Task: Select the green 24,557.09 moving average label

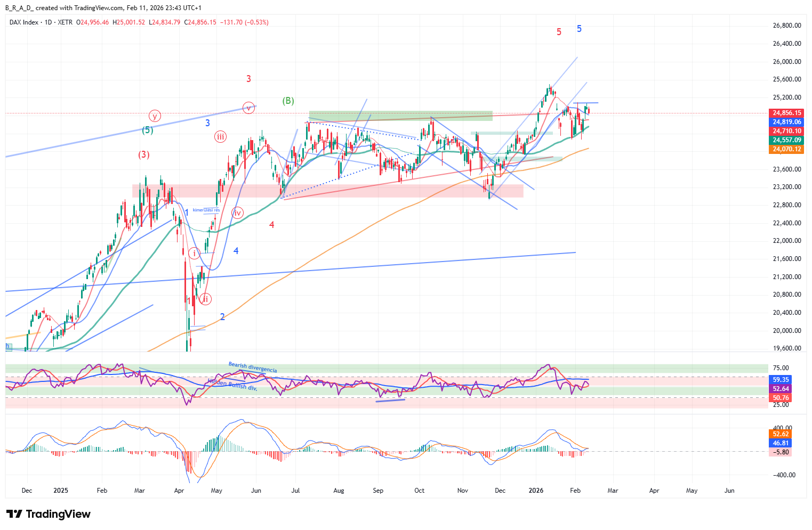Action: (x=787, y=140)
